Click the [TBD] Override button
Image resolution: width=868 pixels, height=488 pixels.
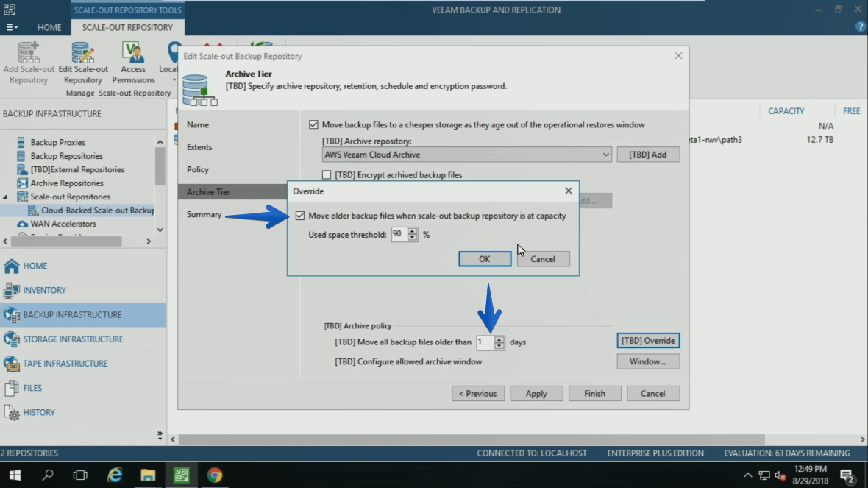click(647, 341)
